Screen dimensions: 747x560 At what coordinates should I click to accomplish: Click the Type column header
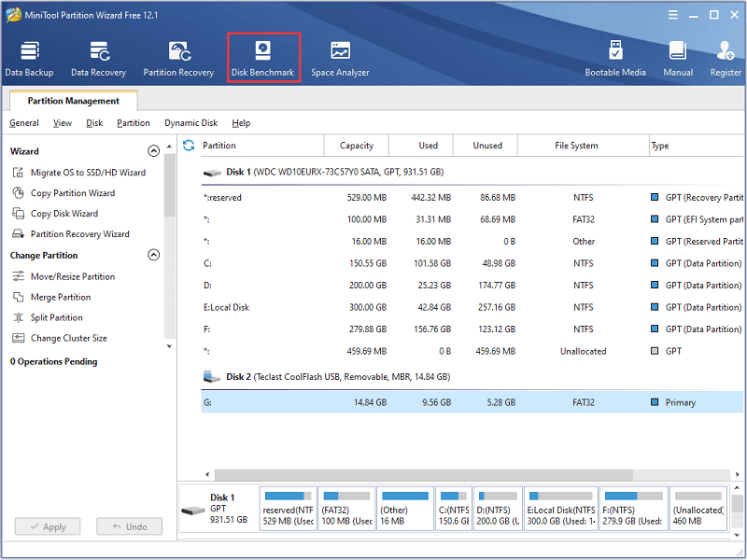[x=697, y=146]
